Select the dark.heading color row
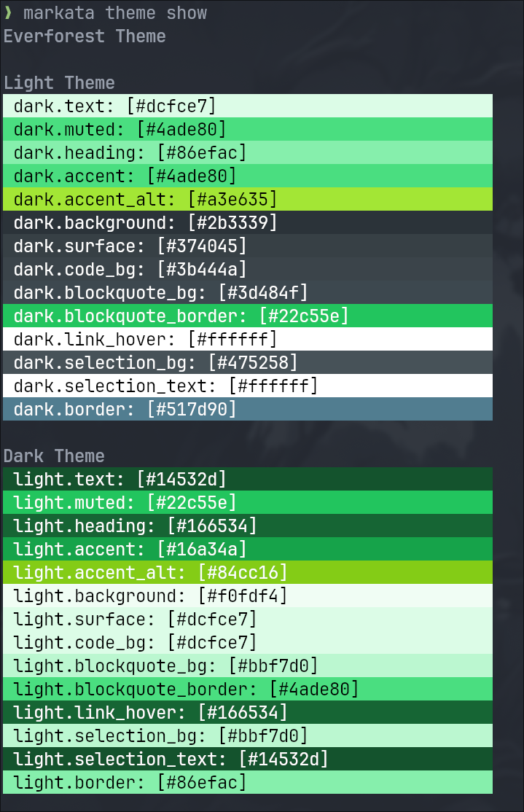The height and width of the screenshot is (812, 524). (x=248, y=153)
